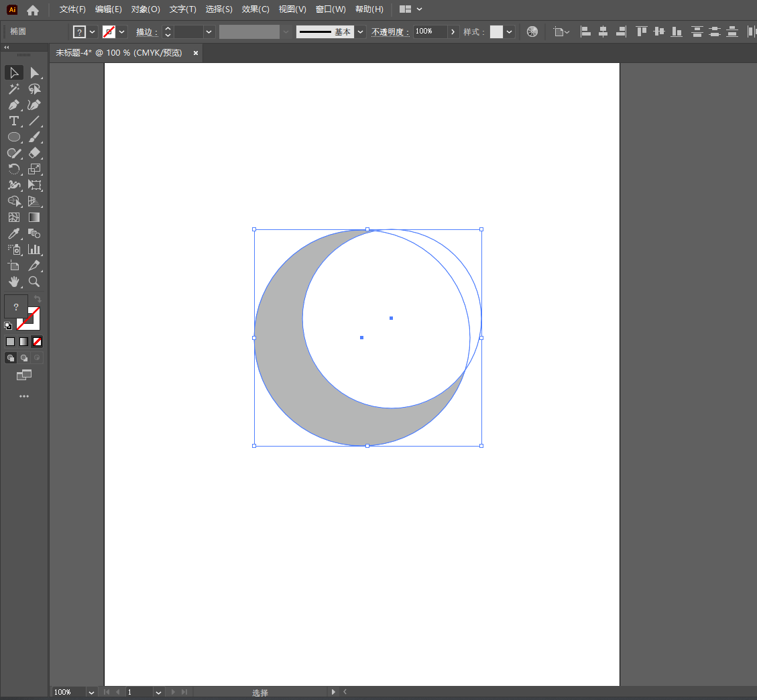
Task: Select the Scale tool
Action: pos(34,169)
